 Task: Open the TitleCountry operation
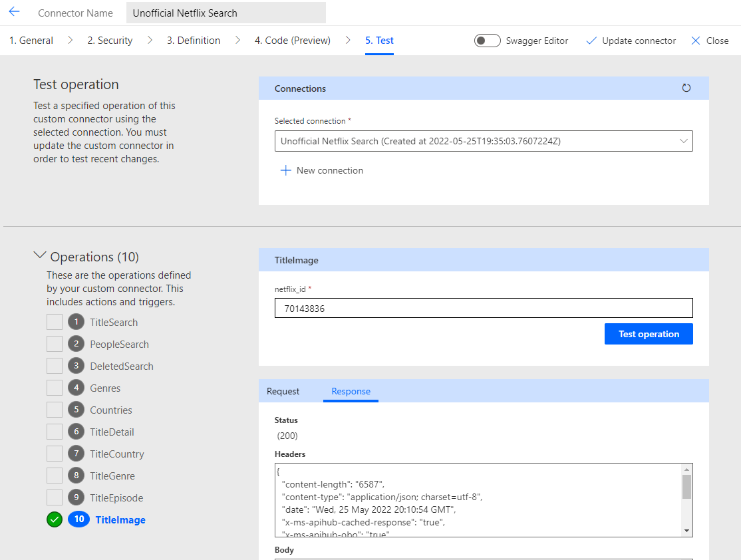click(x=117, y=454)
